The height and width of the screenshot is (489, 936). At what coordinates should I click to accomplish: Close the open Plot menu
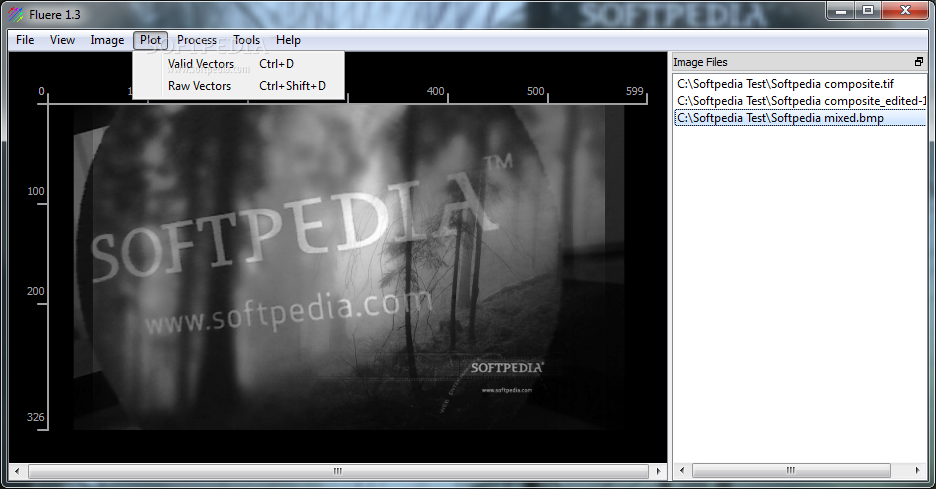(150, 40)
